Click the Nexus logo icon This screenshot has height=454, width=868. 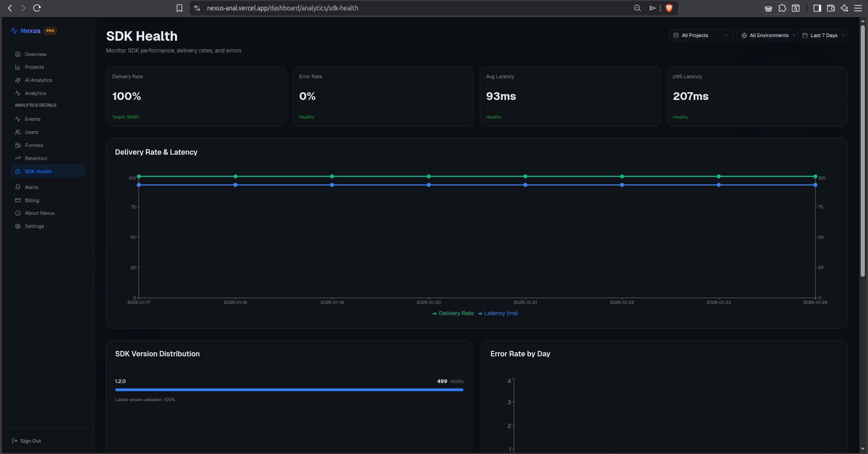click(x=14, y=31)
